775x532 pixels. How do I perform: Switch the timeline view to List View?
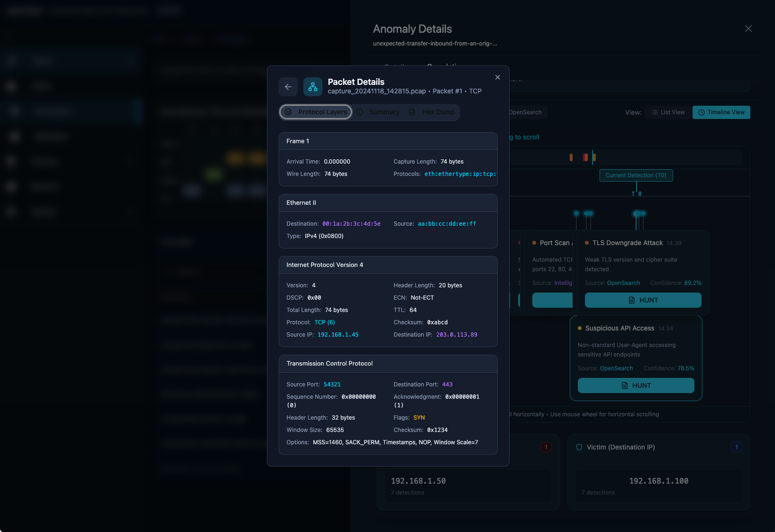[x=667, y=112]
